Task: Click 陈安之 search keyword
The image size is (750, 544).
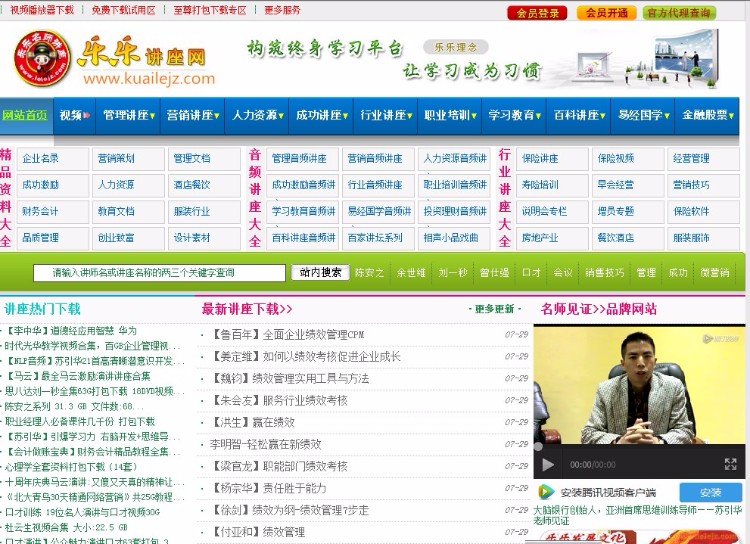Action: (x=369, y=273)
